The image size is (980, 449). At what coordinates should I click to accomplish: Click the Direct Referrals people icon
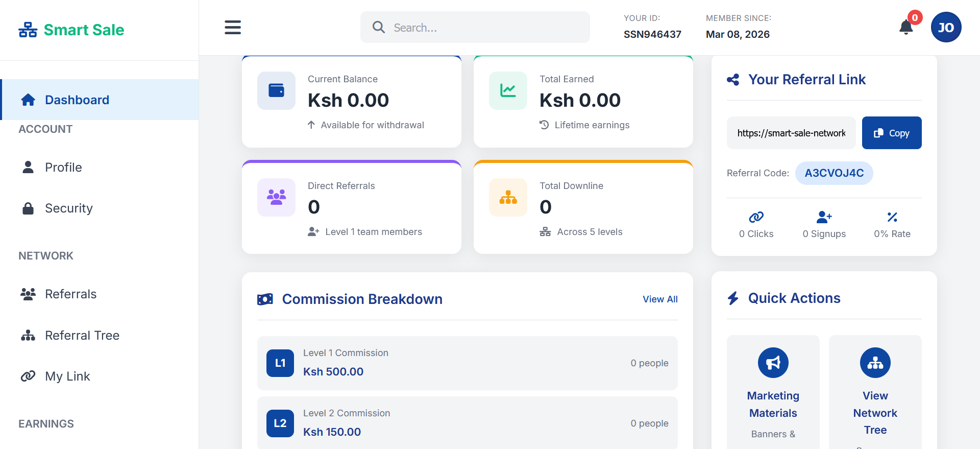click(x=276, y=198)
